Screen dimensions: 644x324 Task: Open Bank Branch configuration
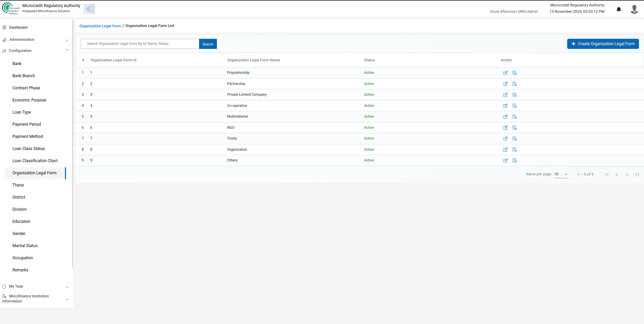coord(24,76)
